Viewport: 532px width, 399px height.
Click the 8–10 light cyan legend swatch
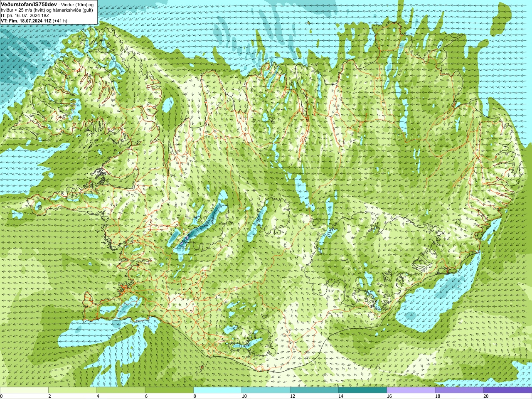click(217, 390)
